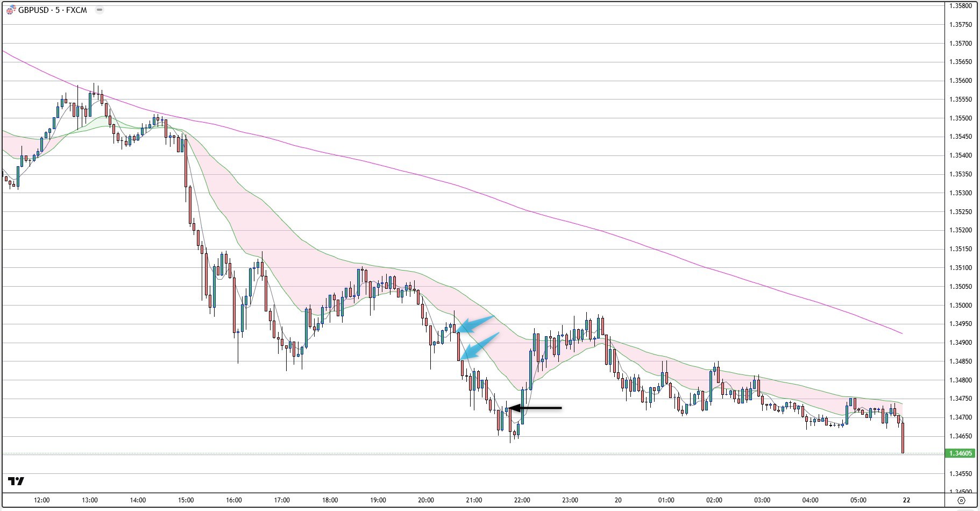Click the date label 22 on time axis

[906, 500]
